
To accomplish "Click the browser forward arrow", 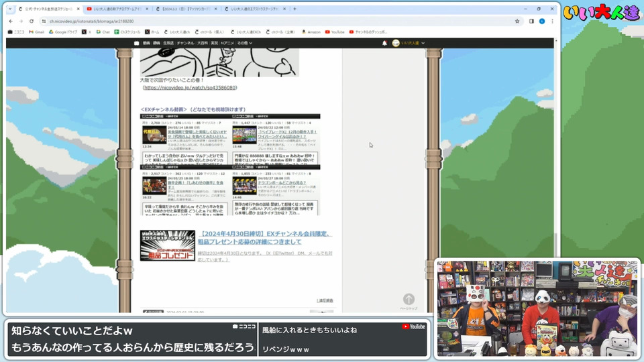I will [x=21, y=21].
